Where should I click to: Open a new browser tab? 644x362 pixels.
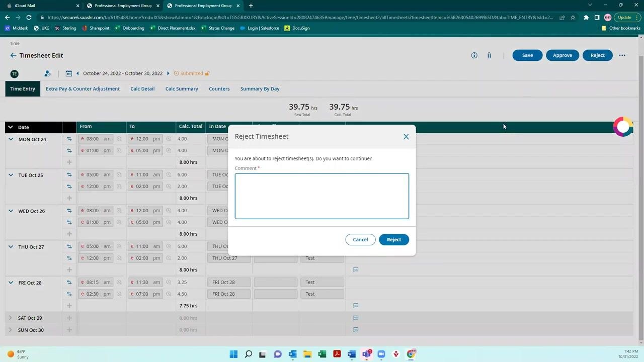(x=251, y=6)
